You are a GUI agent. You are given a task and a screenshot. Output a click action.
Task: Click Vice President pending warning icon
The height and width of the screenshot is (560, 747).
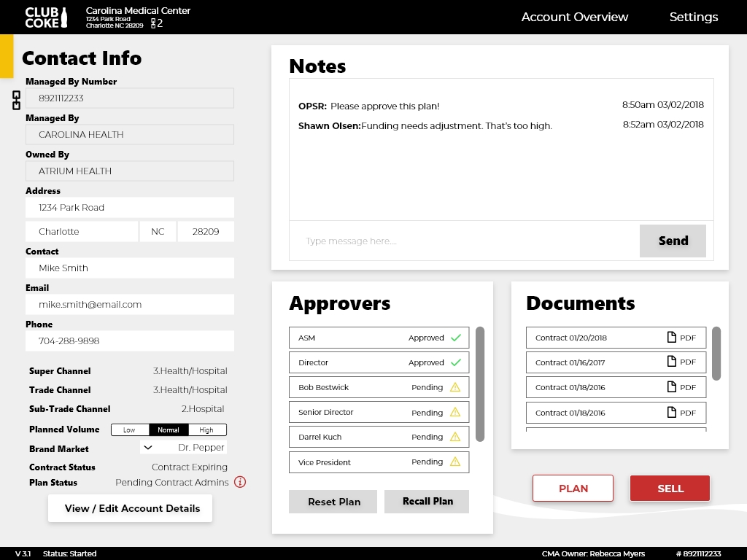point(455,462)
